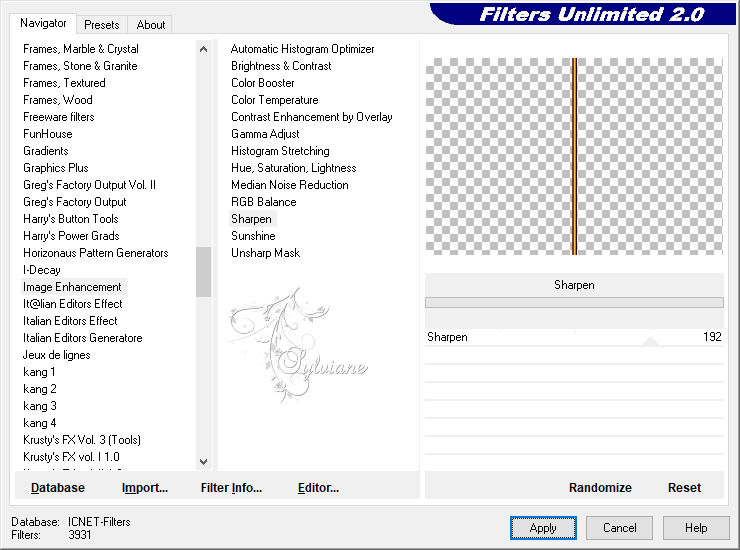Choose Automatic Histogram Optimizer filter
740x550 pixels.
click(303, 49)
